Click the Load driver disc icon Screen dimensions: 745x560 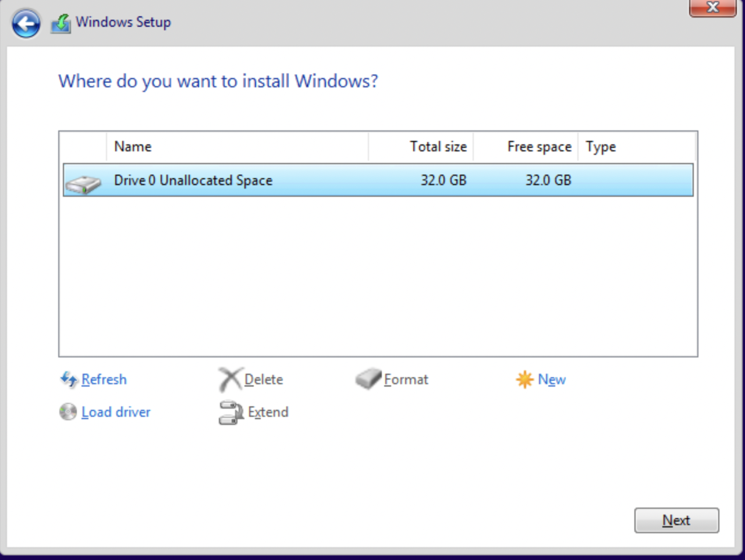coord(68,412)
